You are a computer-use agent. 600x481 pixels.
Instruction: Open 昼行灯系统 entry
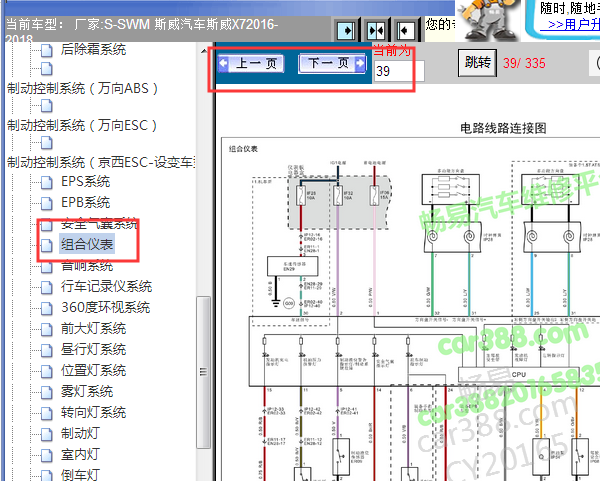point(93,349)
